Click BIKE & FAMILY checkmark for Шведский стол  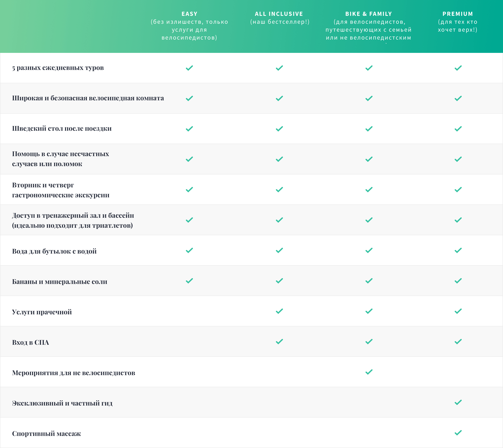click(369, 129)
